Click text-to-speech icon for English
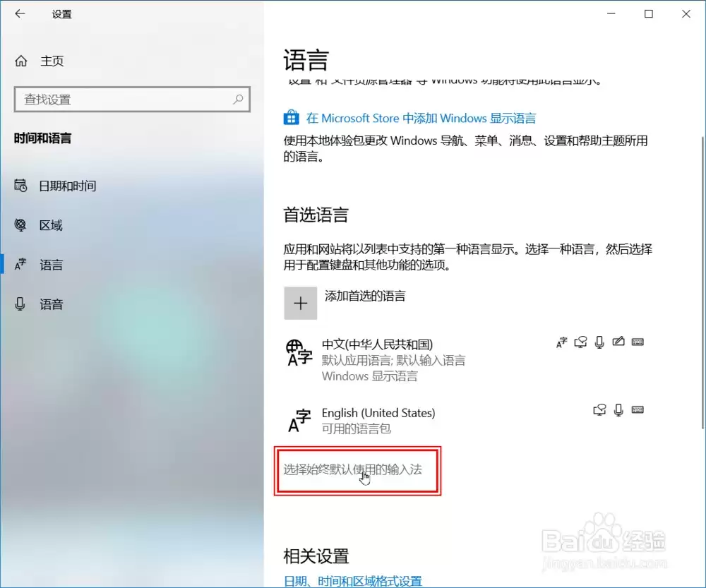706x588 pixels. (599, 409)
